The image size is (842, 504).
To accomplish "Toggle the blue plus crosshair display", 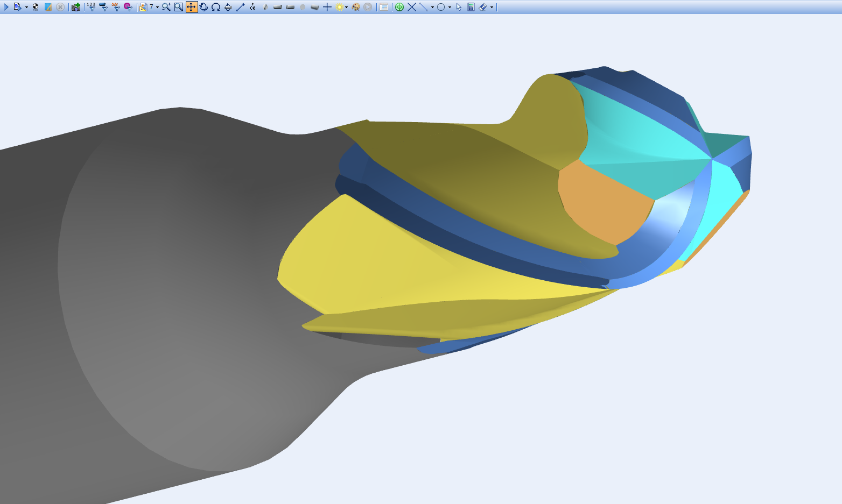I will (x=327, y=7).
